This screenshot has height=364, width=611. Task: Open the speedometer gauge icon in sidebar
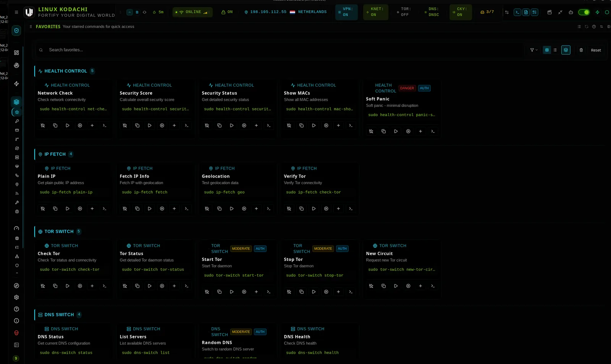pyautogui.click(x=16, y=228)
